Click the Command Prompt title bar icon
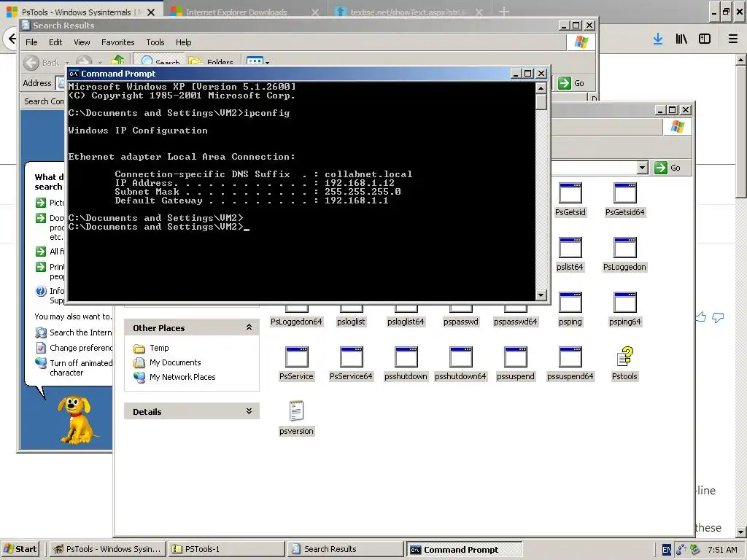 (74, 74)
